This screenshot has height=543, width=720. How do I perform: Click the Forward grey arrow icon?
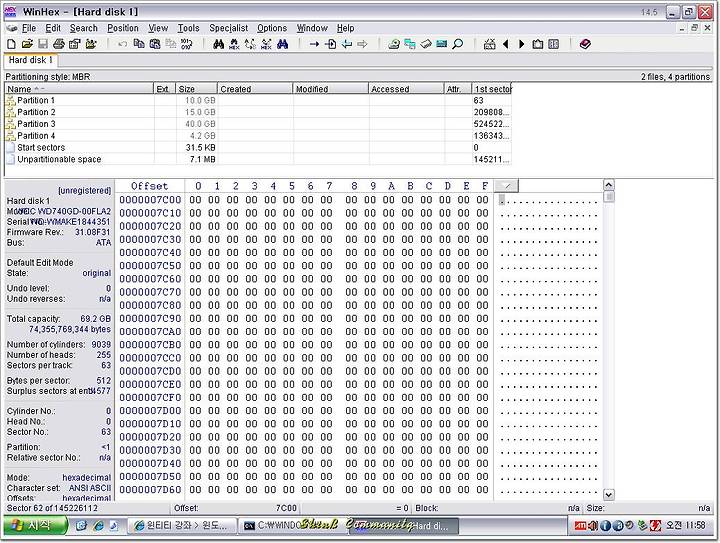[363, 44]
